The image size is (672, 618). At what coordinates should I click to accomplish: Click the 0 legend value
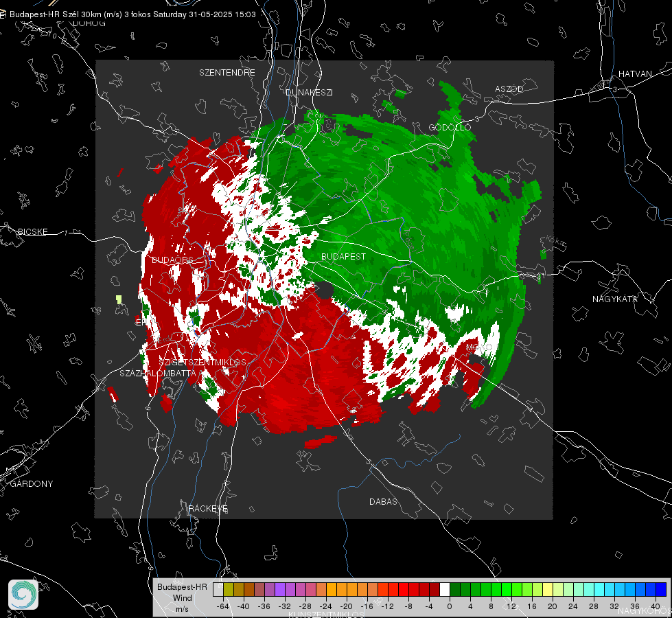pos(450,606)
